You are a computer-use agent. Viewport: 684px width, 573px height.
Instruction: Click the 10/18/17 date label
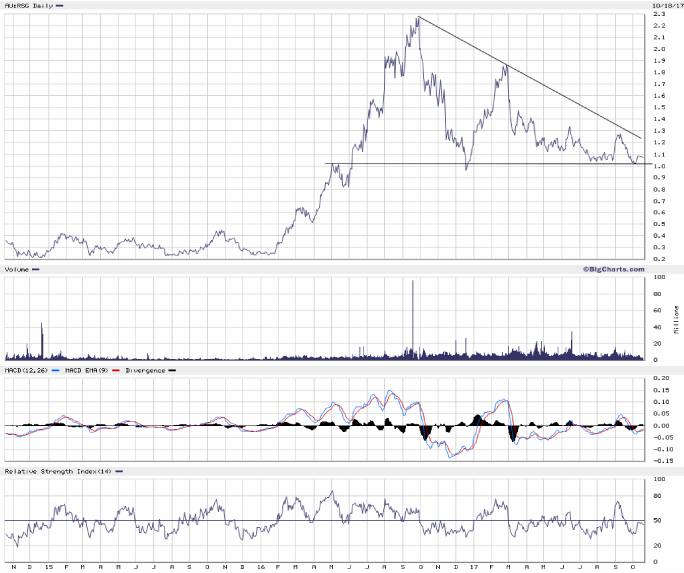coord(664,4)
